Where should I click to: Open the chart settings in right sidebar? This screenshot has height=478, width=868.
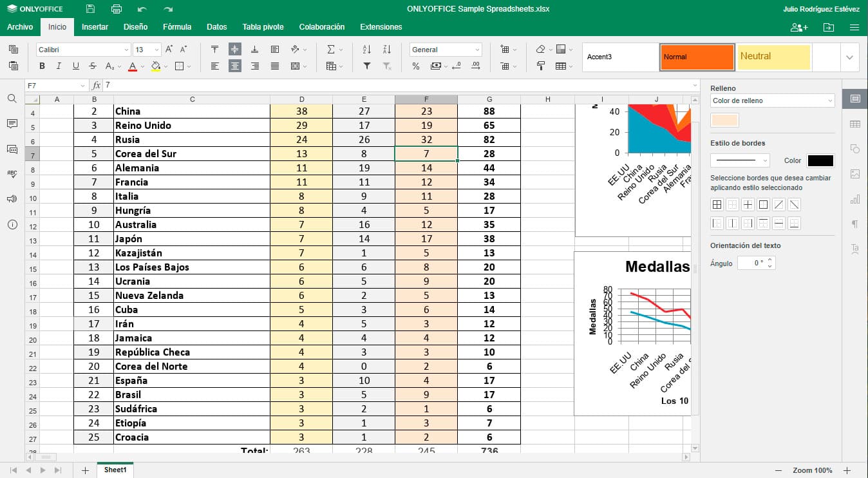[854, 200]
